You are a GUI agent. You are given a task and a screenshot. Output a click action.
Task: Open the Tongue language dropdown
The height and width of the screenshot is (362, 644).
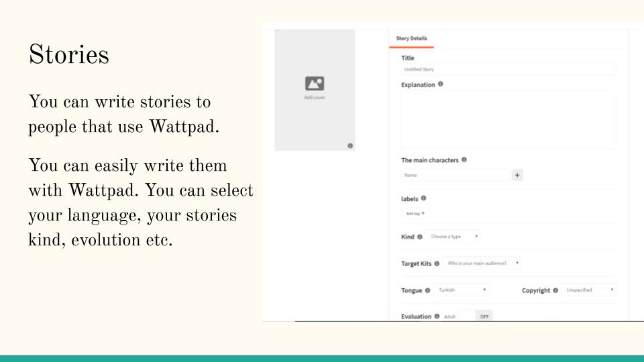pos(461,290)
